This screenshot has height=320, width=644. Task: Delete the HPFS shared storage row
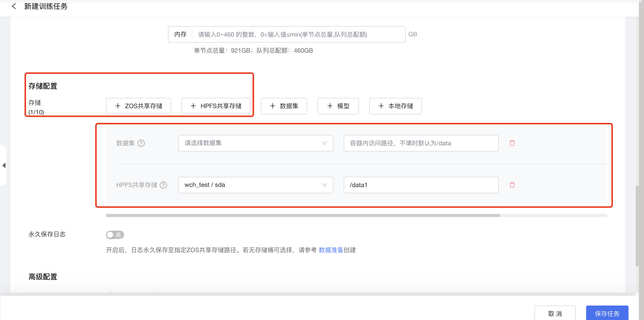click(x=512, y=185)
